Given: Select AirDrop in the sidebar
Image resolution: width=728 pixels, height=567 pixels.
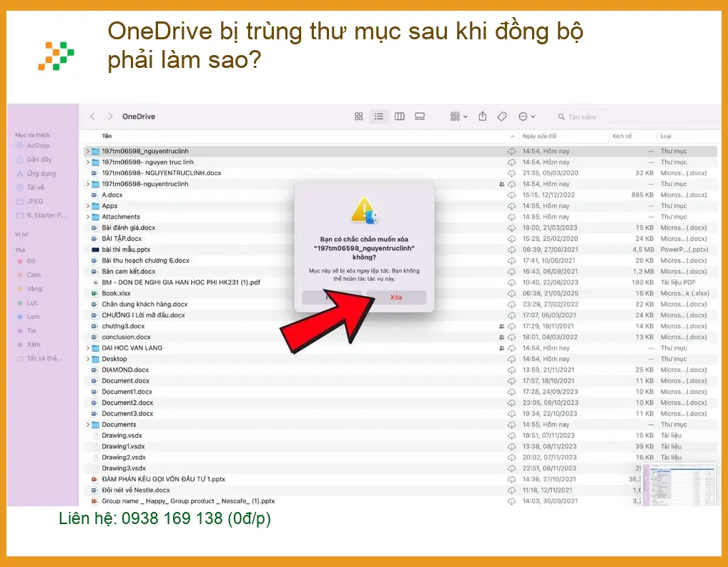Looking at the screenshot, I should 33,145.
